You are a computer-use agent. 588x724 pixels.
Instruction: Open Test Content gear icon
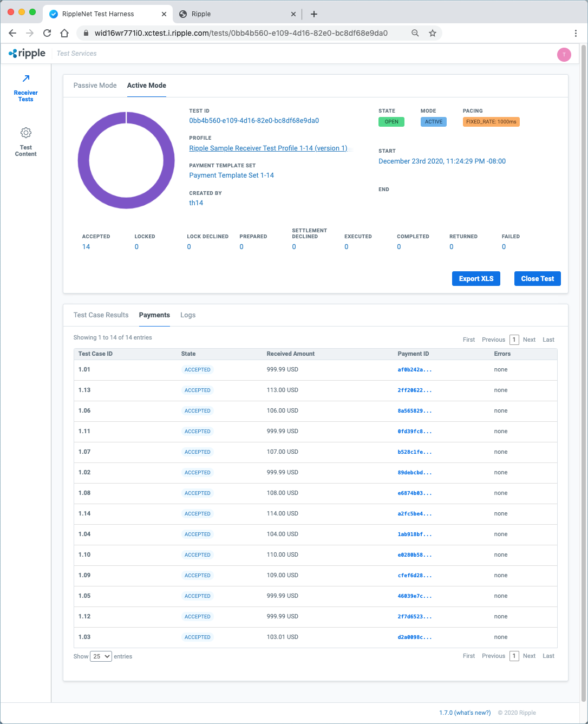click(25, 133)
